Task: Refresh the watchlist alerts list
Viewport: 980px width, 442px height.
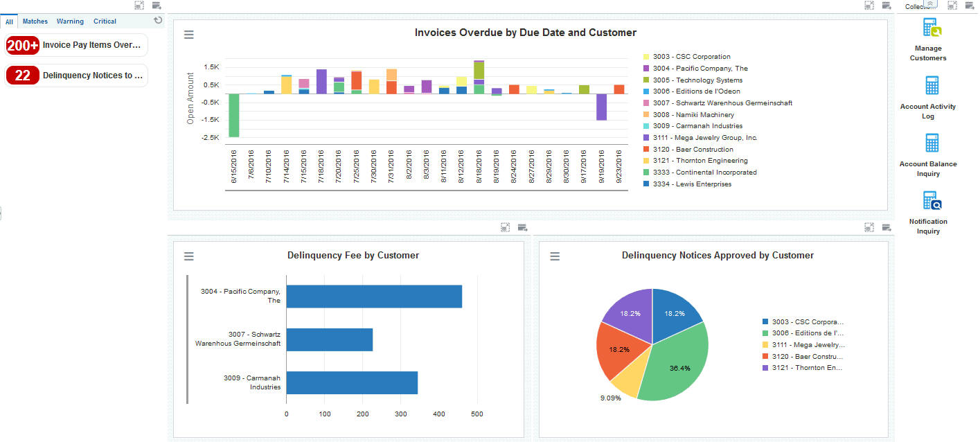Action: [158, 21]
